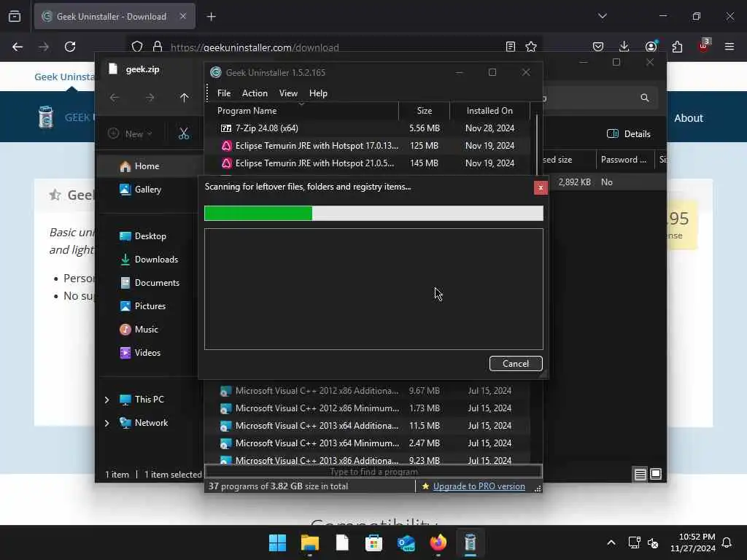Open Firefox hamburger menu
This screenshot has height=560, width=747.
click(x=729, y=47)
